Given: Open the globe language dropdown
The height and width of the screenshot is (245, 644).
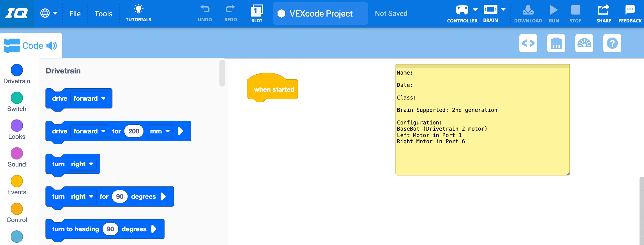Looking at the screenshot, I should coord(49,13).
